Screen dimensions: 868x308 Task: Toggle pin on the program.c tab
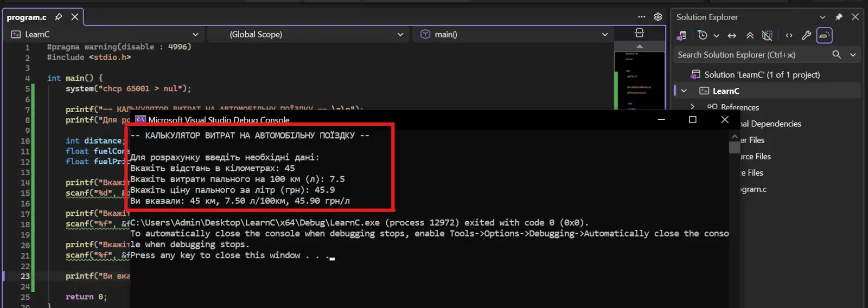pyautogui.click(x=59, y=17)
